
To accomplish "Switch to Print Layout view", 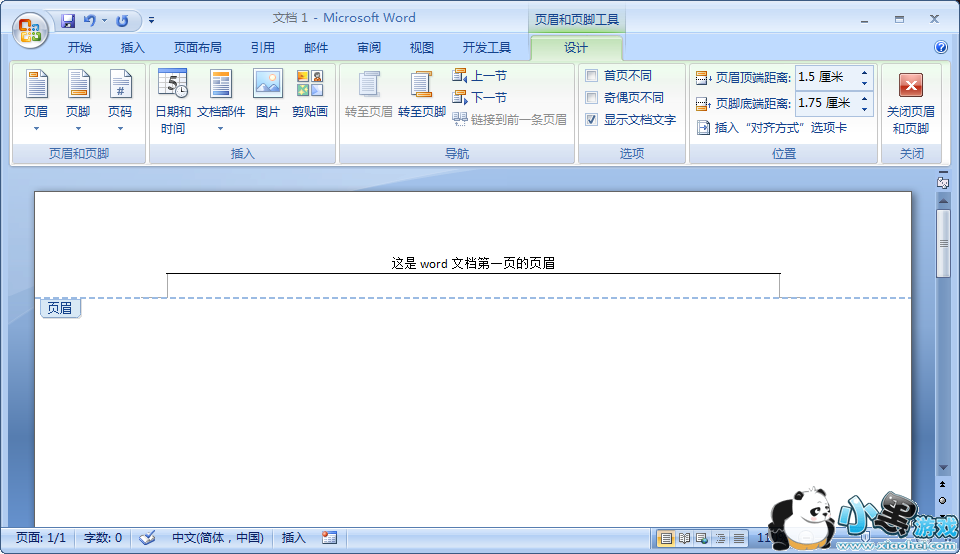I will tap(666, 539).
